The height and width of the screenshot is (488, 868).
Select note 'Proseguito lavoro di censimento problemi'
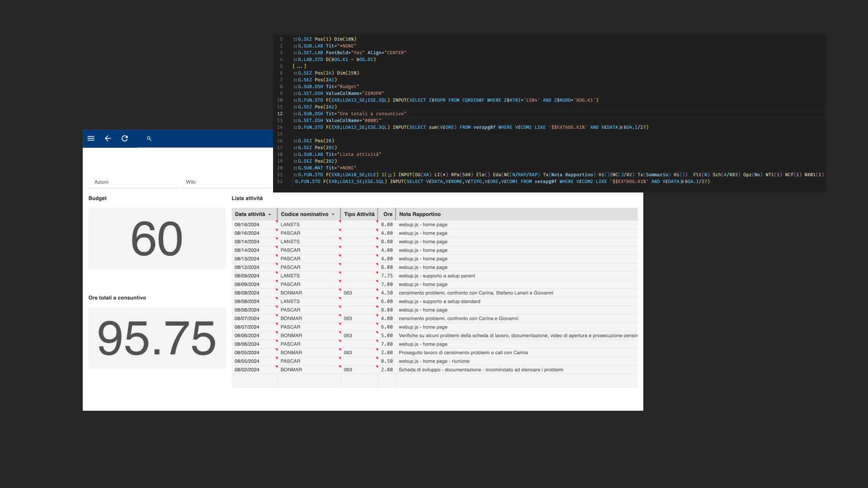(x=463, y=353)
